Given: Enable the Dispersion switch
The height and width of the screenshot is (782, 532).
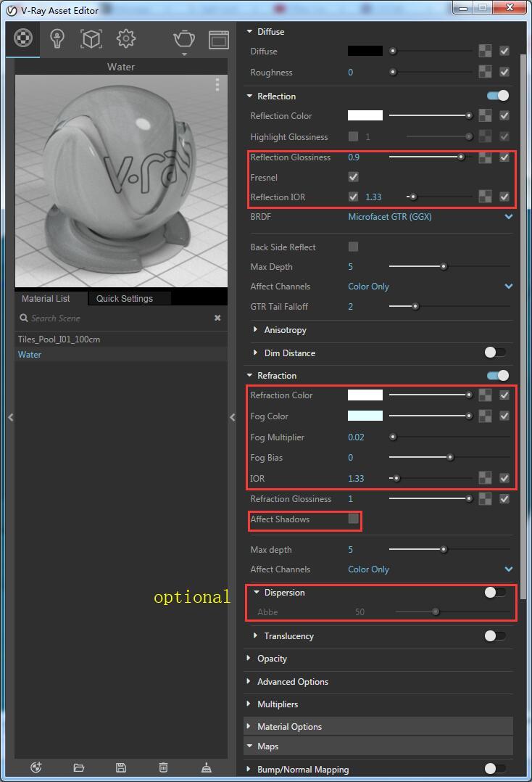Looking at the screenshot, I should (496, 592).
